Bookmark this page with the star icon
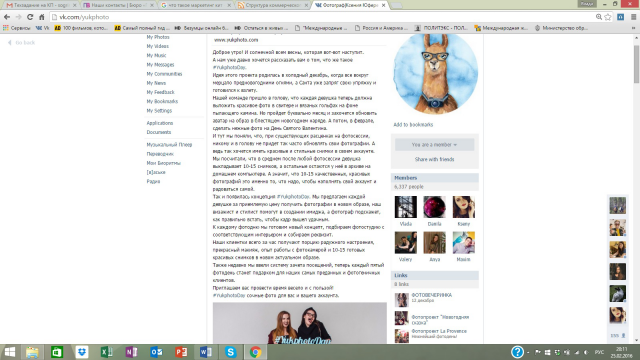This screenshot has width=640, height=360. pos(608,17)
